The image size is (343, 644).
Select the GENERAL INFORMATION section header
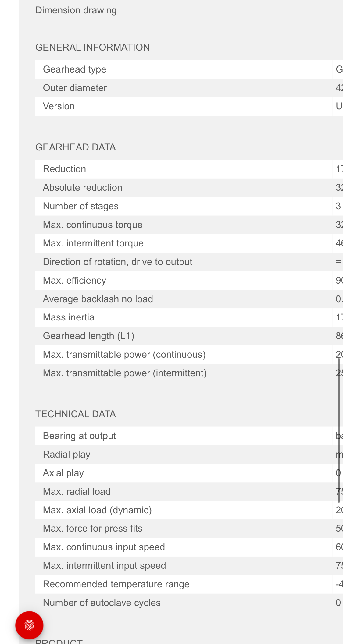(x=92, y=47)
